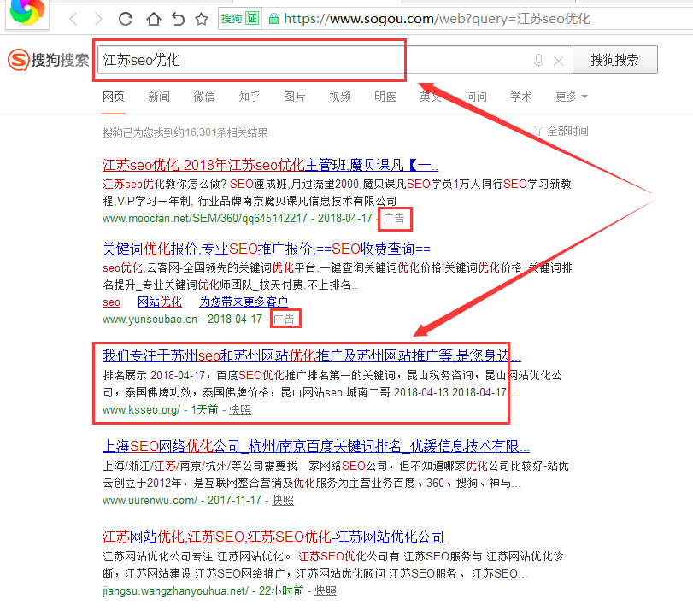
Task: Open 快照 for www.uurenwu.com result
Action: click(283, 500)
